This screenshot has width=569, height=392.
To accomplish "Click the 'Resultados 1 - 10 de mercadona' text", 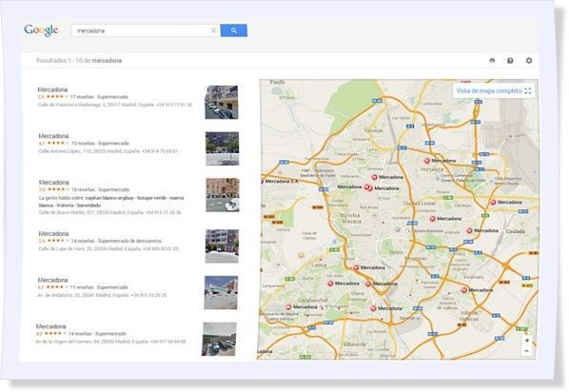I will (79, 61).
